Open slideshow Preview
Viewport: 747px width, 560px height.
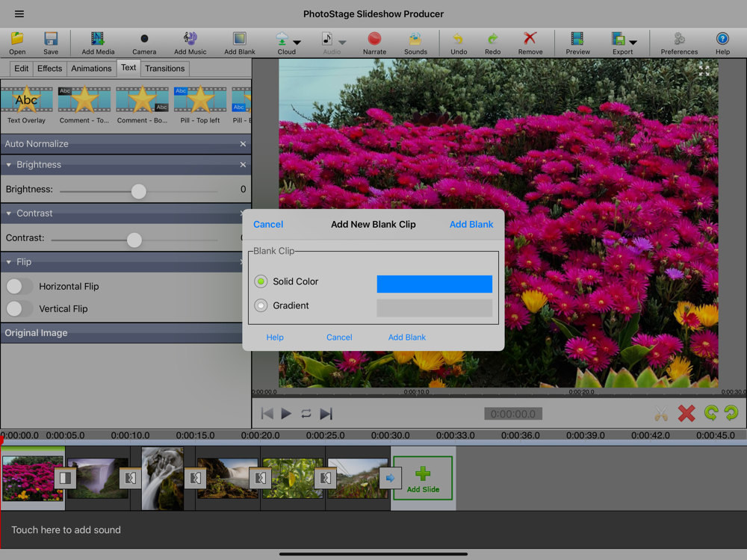click(x=577, y=39)
